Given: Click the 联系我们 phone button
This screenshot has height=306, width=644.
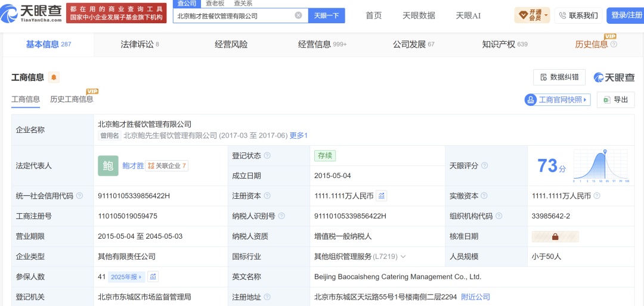Looking at the screenshot, I should [x=578, y=15].
